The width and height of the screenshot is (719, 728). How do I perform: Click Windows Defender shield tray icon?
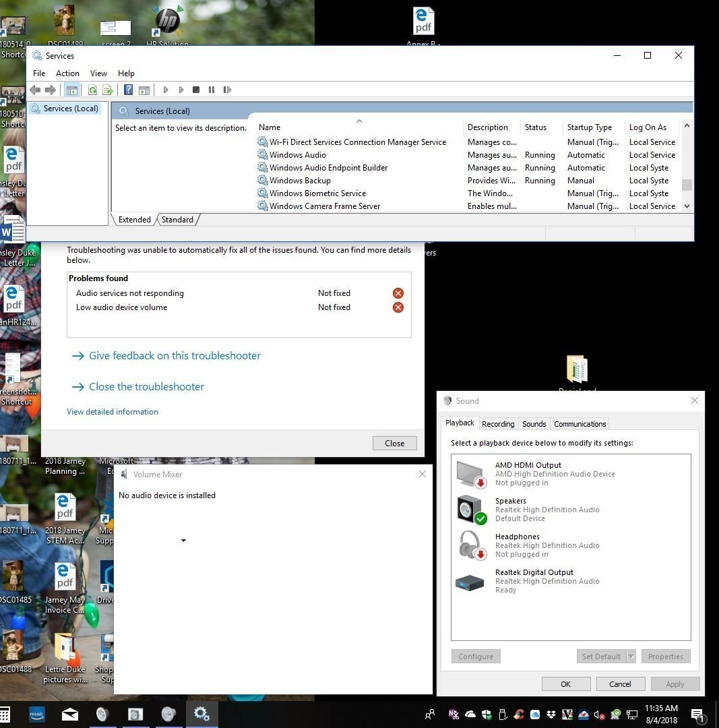pos(487,714)
